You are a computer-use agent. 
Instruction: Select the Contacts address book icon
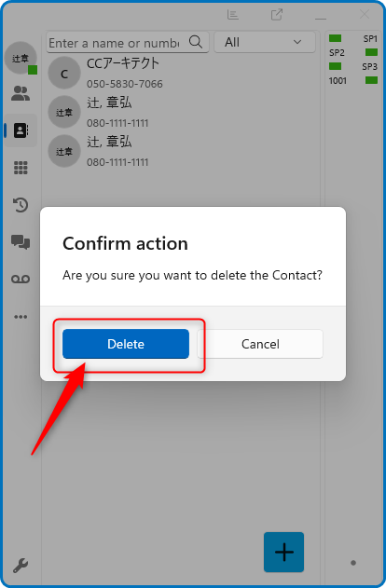coord(21,130)
